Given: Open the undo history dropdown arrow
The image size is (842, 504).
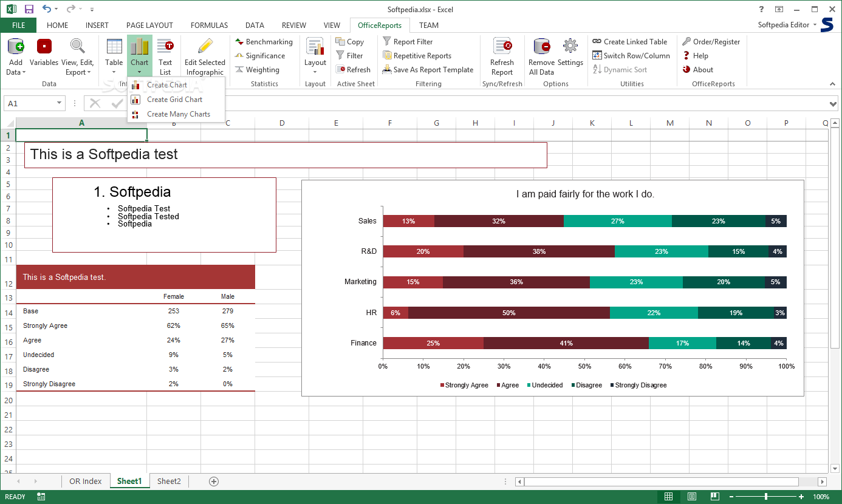Looking at the screenshot, I should pos(56,9).
